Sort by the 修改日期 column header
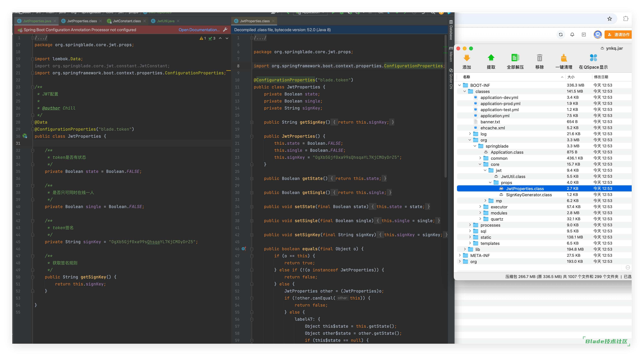 pyautogui.click(x=601, y=77)
